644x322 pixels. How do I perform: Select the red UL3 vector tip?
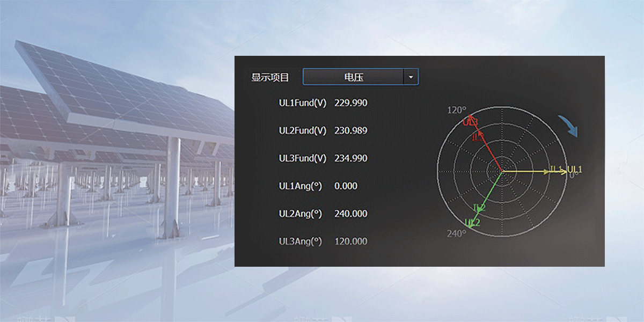coord(471,118)
